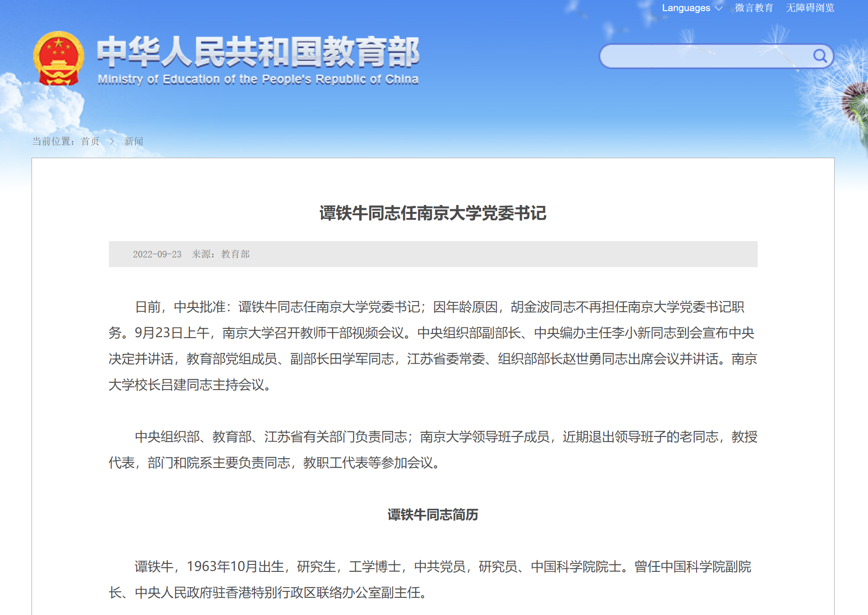Image resolution: width=868 pixels, height=615 pixels.
Task: Click the 中华人民共和国教育部 site title
Action: click(258, 51)
